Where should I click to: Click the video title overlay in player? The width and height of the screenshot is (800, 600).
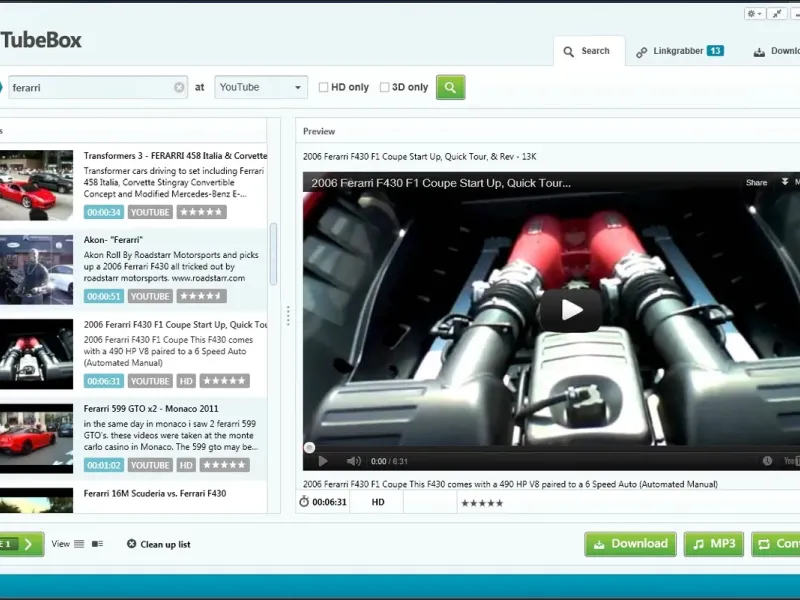point(441,183)
